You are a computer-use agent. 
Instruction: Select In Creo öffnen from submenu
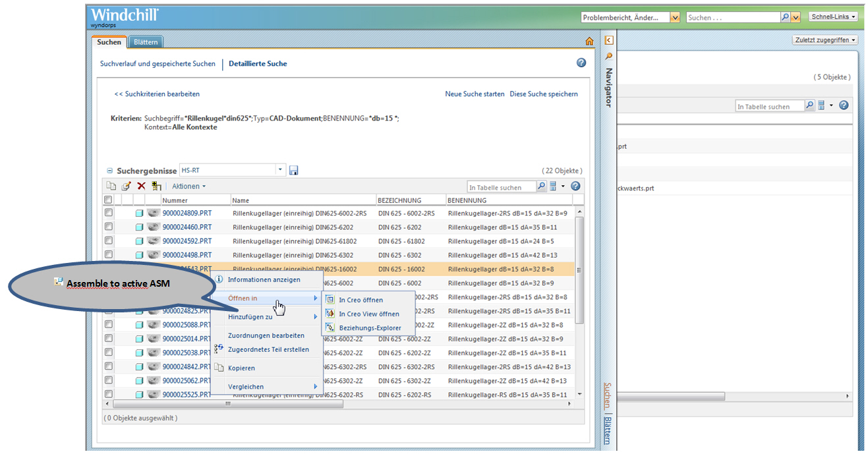(360, 300)
